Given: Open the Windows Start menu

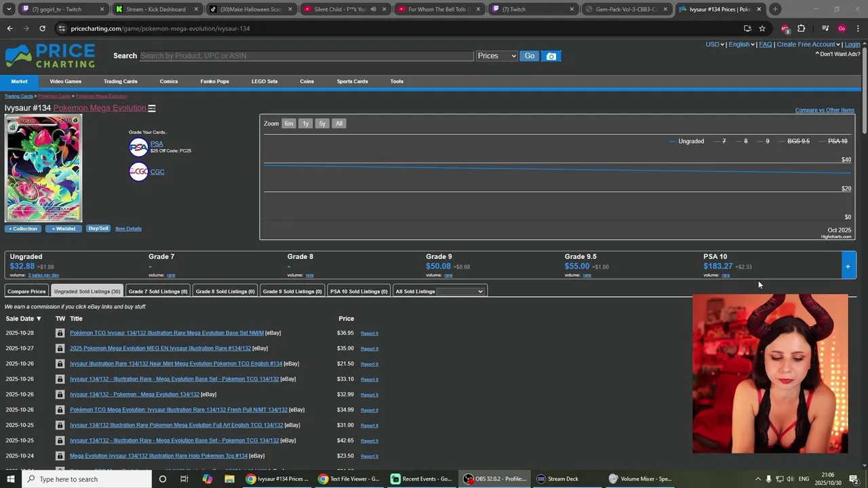Looking at the screenshot, I should 11,479.
